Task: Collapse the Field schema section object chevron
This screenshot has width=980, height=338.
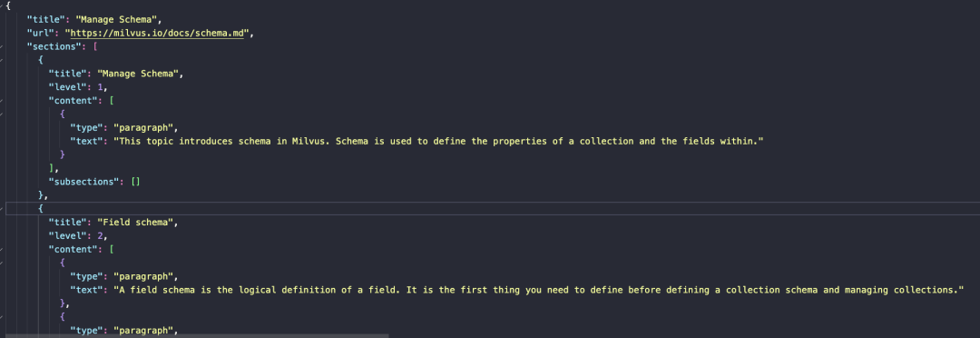Action: coord(2,208)
